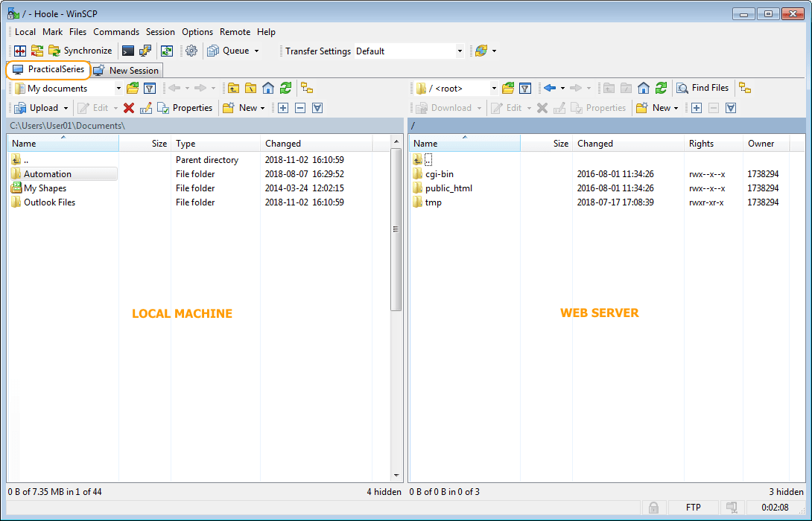Image resolution: width=812 pixels, height=521 pixels.
Task: Toggle local directory tree icon
Action: 307,89
